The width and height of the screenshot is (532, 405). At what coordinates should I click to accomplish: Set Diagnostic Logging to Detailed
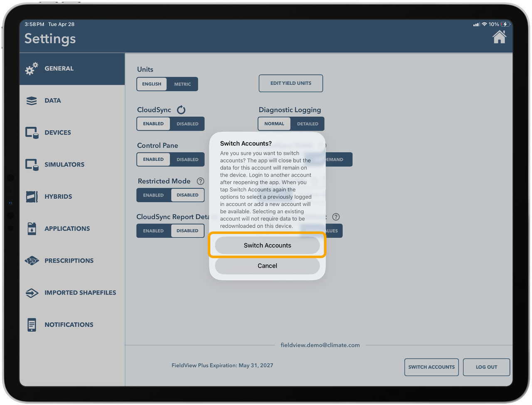[308, 124]
